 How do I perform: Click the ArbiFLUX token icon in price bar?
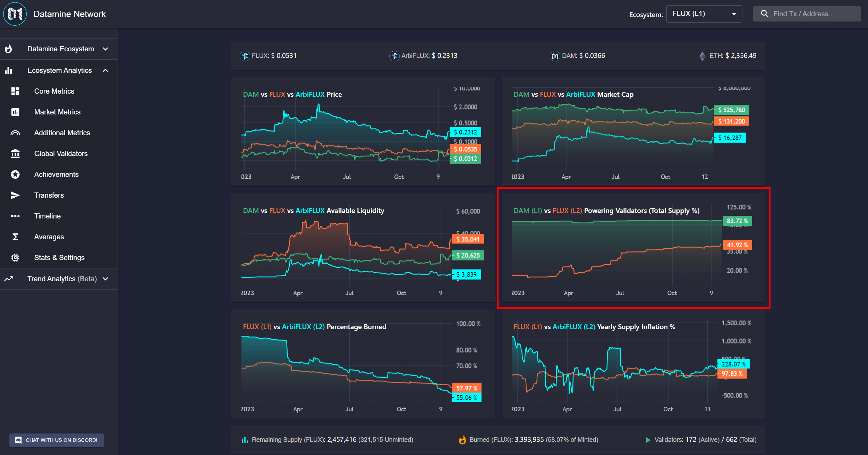(394, 56)
